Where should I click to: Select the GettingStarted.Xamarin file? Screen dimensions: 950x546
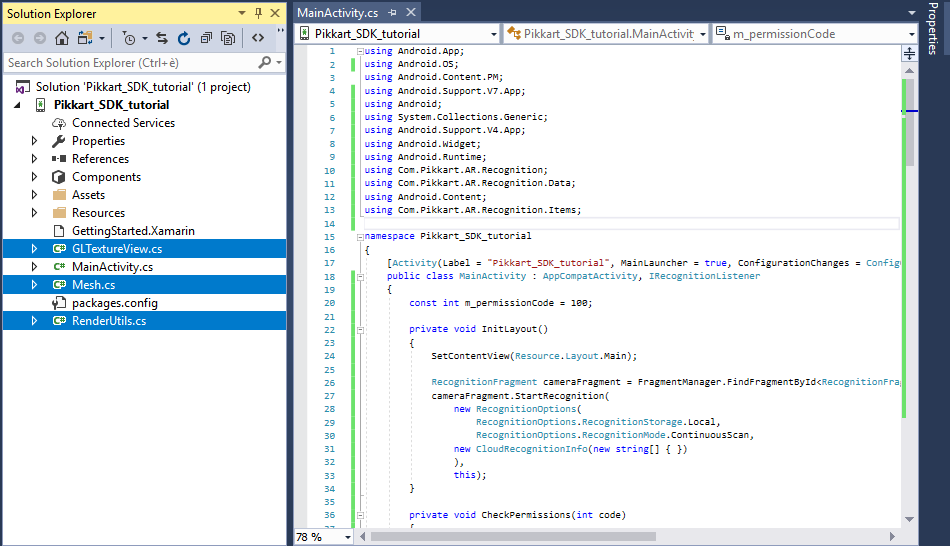click(133, 231)
